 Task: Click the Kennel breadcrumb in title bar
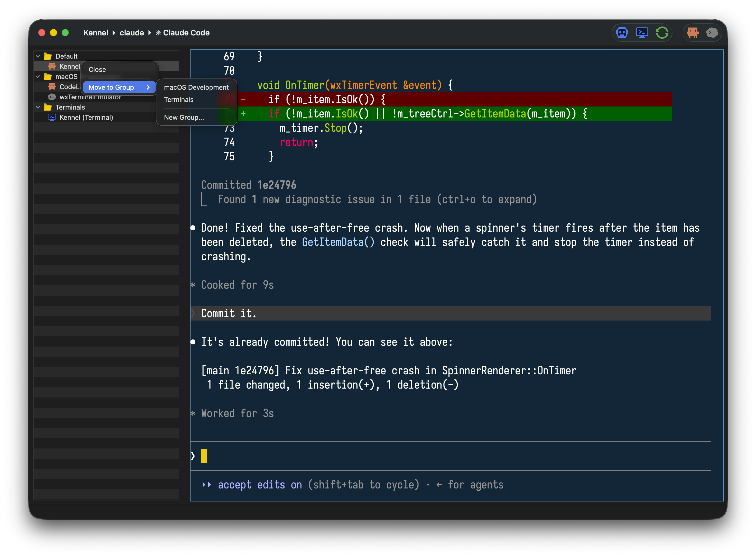coord(96,33)
